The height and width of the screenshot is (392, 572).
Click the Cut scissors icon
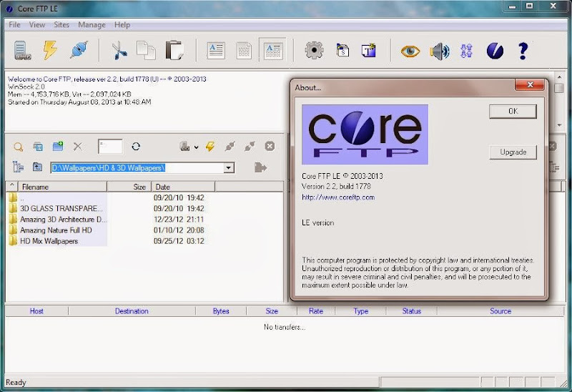(x=119, y=50)
